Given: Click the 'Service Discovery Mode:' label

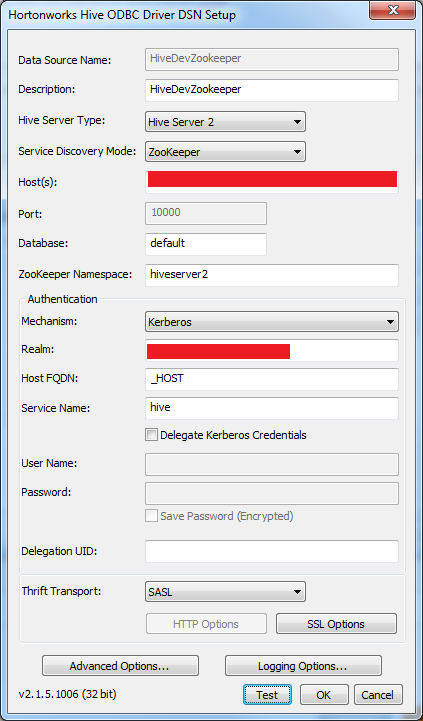Looking at the screenshot, I should point(77,151).
